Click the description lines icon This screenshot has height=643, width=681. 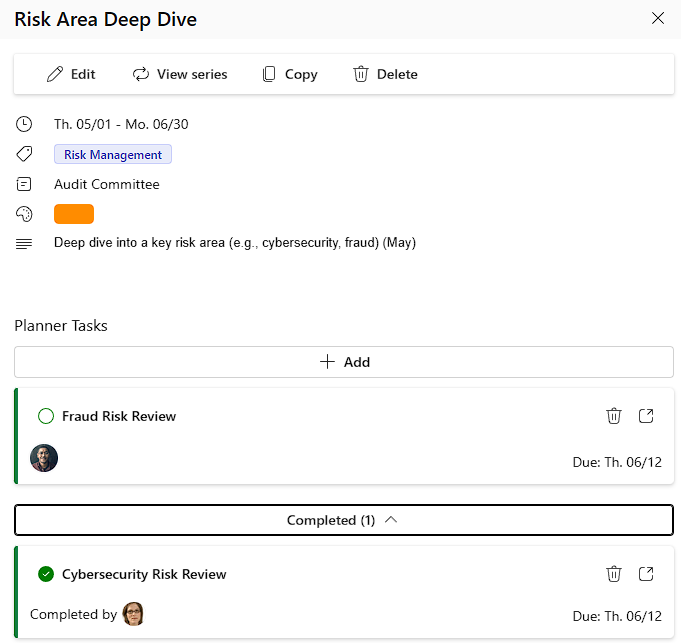click(24, 243)
